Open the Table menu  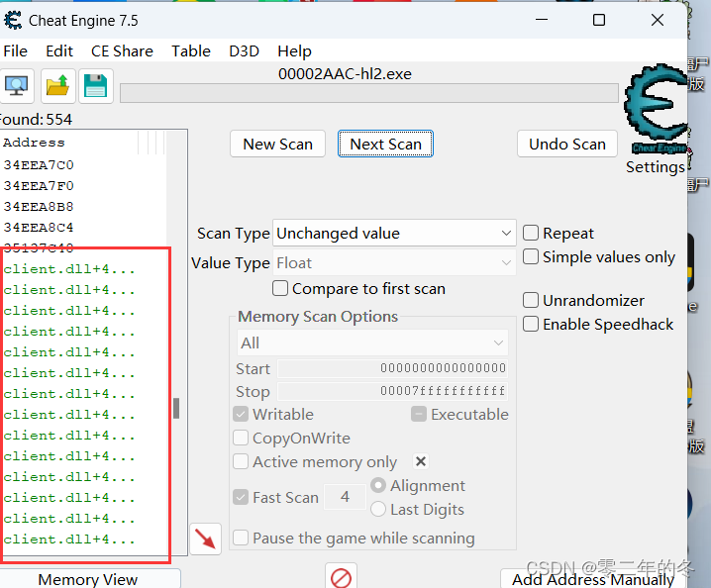tap(191, 51)
